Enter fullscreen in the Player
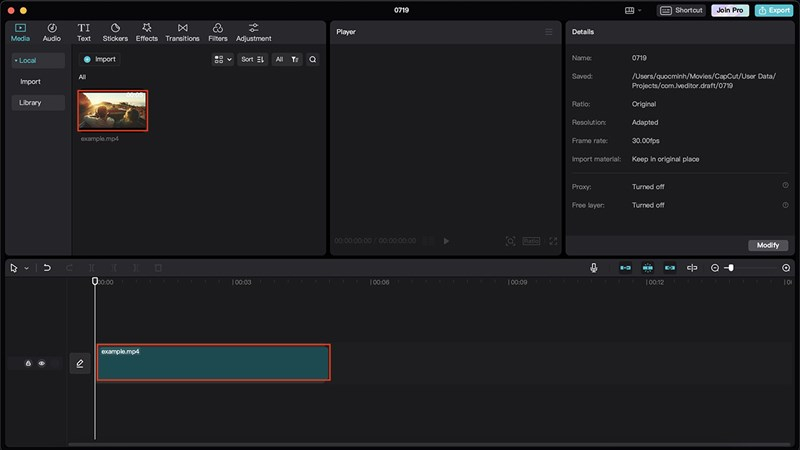 tap(553, 241)
